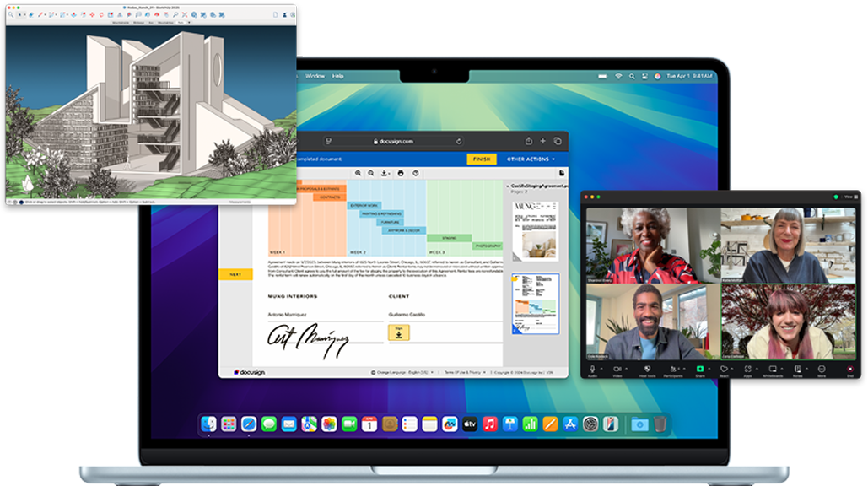Turn off Video camera in Zoom
The height and width of the screenshot is (486, 868).
[617, 370]
